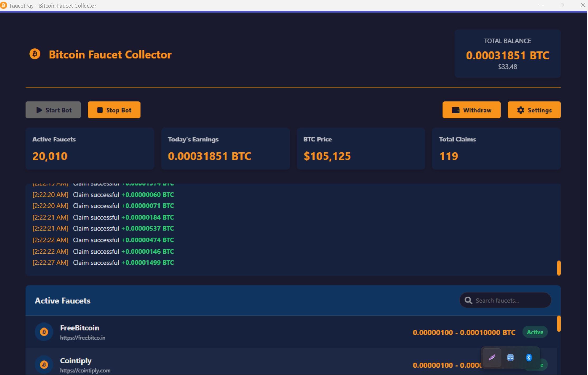Open qBittorrent from the tray popup

point(510,358)
